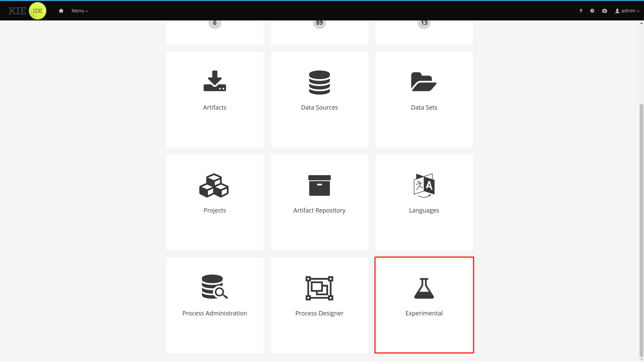Open the Artifact Repository browser
The height and width of the screenshot is (362, 644).
click(x=319, y=202)
